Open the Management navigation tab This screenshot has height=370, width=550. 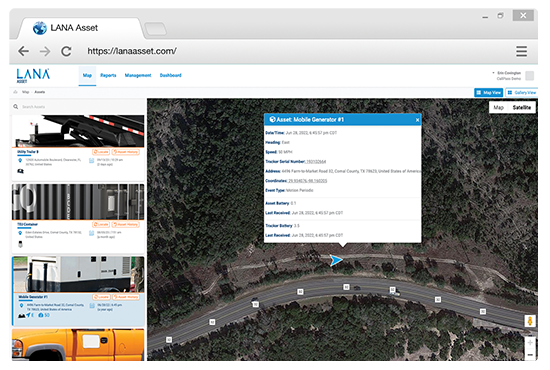(x=138, y=75)
